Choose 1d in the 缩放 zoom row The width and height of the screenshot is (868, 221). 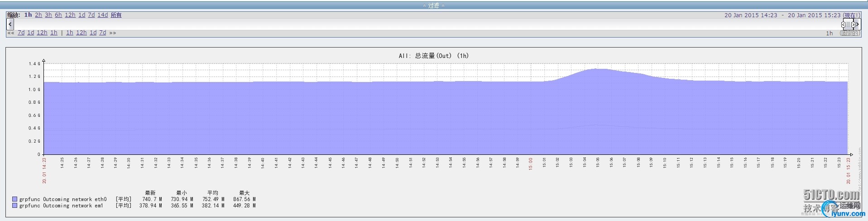[82, 15]
